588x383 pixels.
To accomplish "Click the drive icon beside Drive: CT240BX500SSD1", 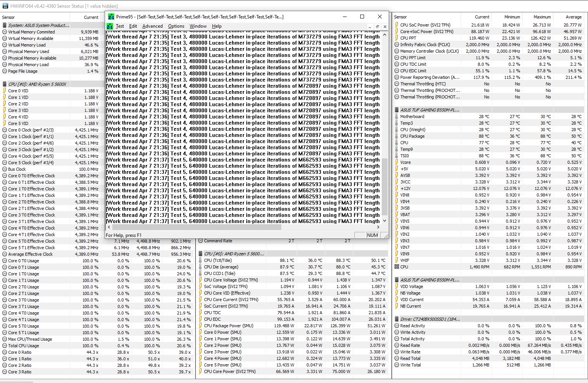I will tap(396, 319).
